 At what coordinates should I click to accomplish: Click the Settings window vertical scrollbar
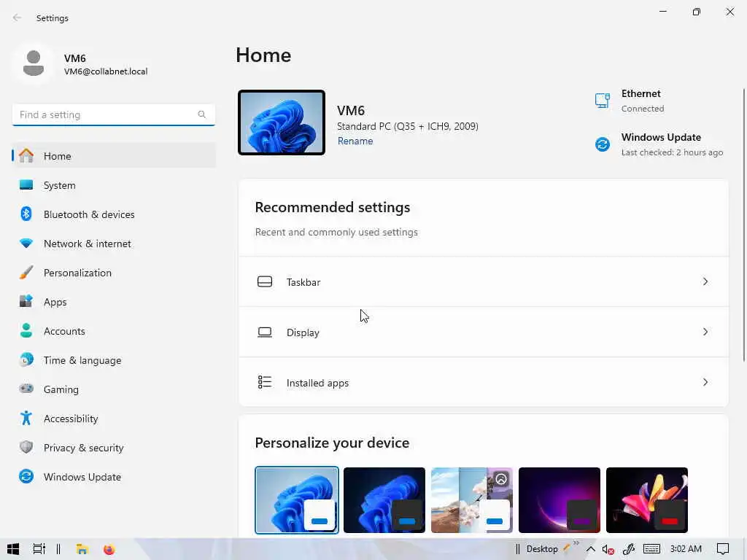[x=743, y=224]
